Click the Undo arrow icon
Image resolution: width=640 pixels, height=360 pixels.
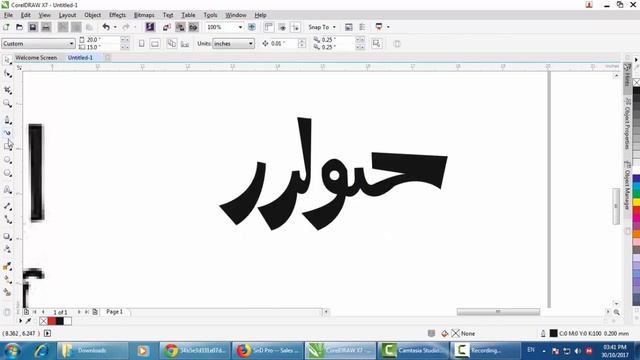pyautogui.click(x=106, y=27)
